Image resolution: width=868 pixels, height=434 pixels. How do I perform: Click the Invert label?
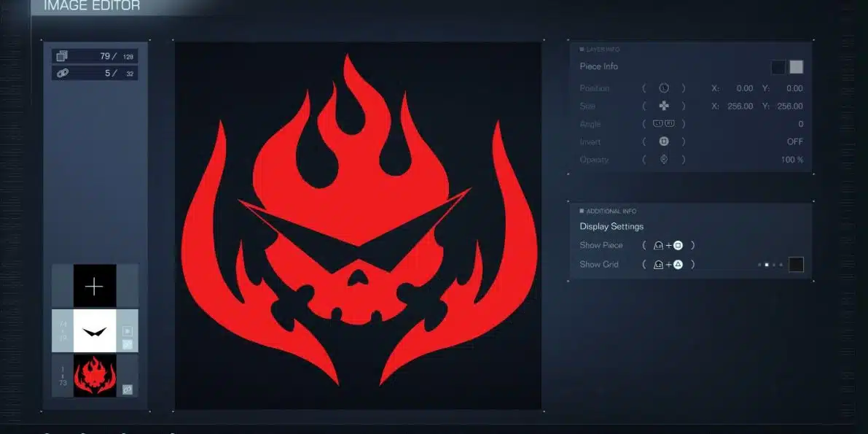[x=590, y=142]
